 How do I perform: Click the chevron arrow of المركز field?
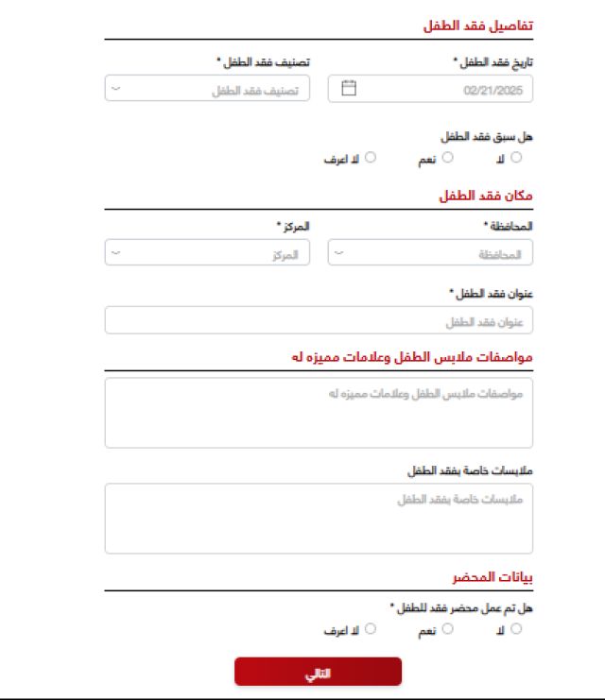coord(115,252)
